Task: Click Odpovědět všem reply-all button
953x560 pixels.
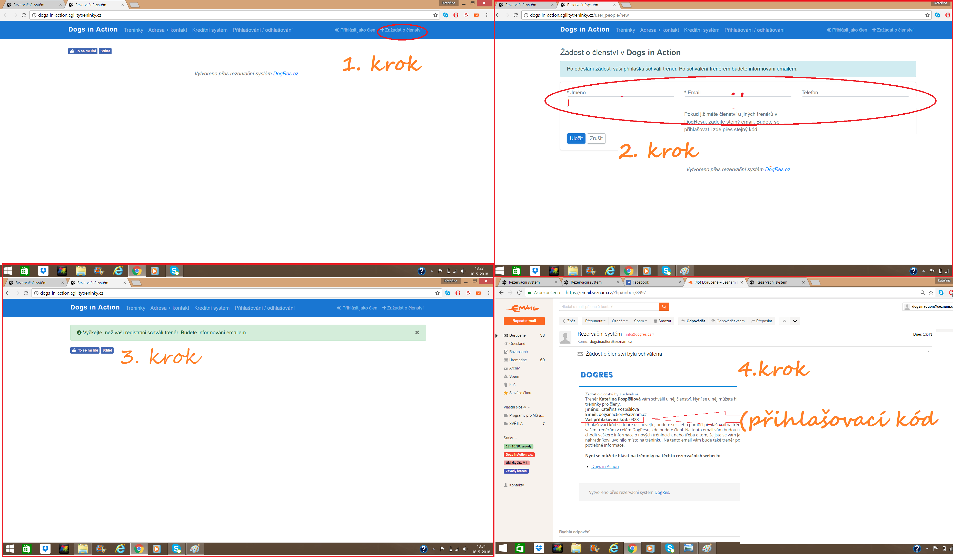Action: (x=728, y=321)
